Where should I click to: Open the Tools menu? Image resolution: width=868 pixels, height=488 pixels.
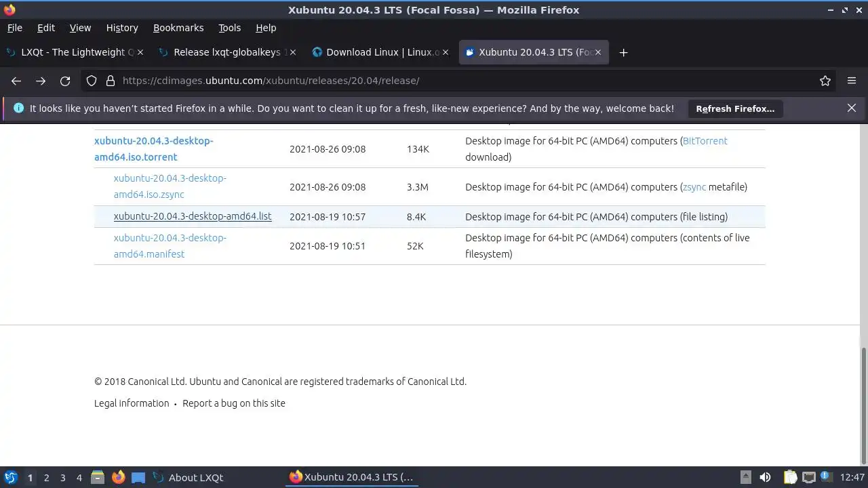pyautogui.click(x=229, y=28)
